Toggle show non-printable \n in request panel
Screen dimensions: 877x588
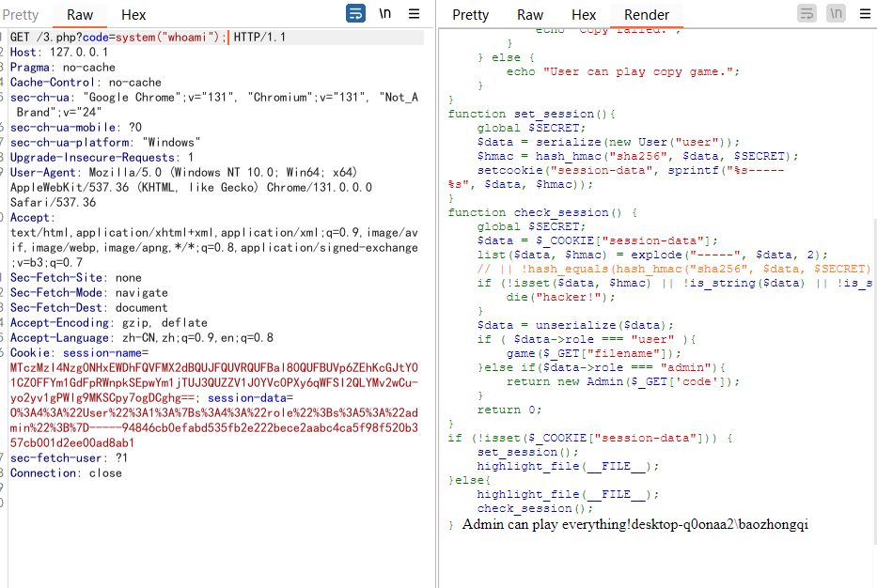pos(384,13)
